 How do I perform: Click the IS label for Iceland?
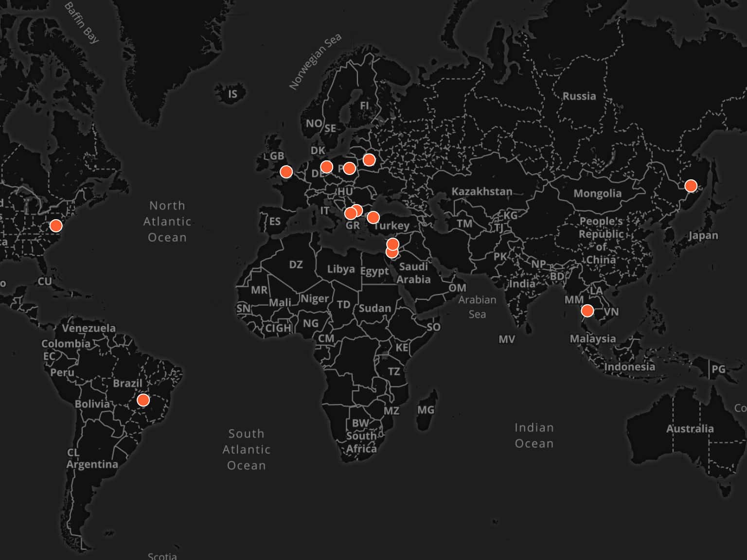[x=232, y=94]
